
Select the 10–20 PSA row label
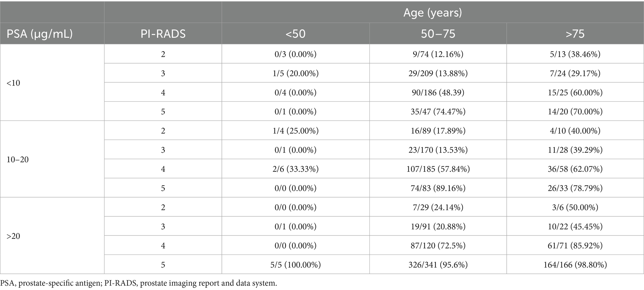[x=17, y=160]
